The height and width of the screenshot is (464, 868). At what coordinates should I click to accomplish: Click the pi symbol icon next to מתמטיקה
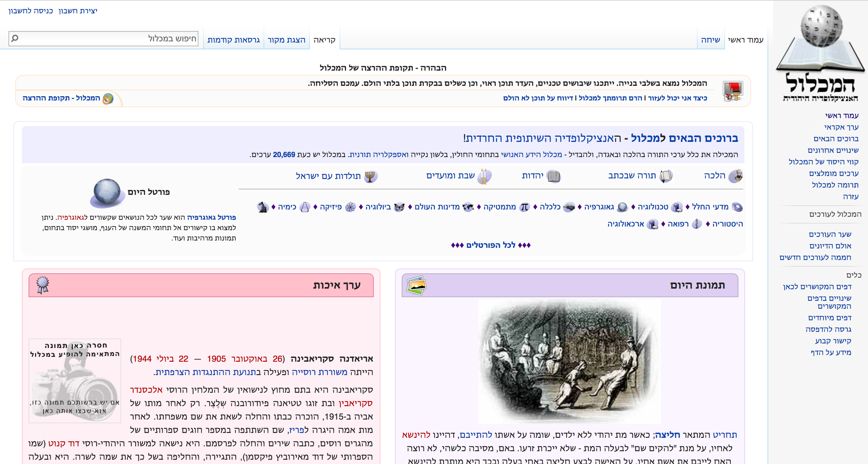pyautogui.click(x=525, y=207)
